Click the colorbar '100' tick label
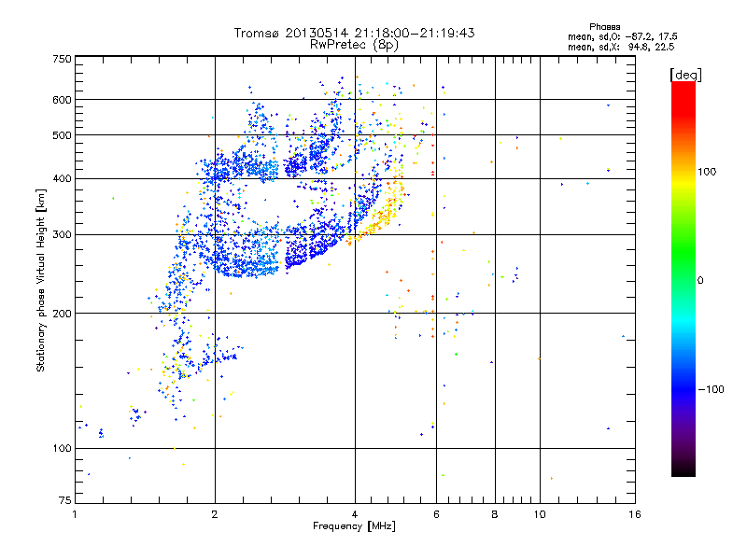Viewport: 747px width, 560px height. click(707, 172)
